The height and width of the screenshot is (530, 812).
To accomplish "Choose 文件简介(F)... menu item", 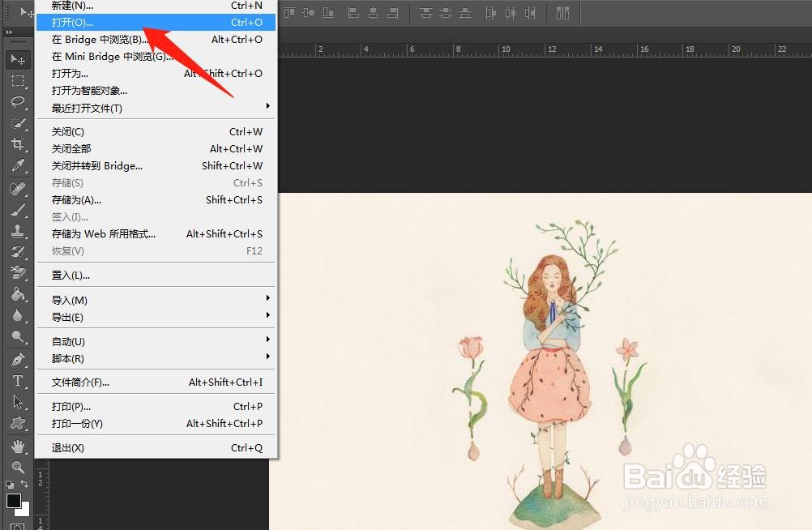I will (156, 383).
